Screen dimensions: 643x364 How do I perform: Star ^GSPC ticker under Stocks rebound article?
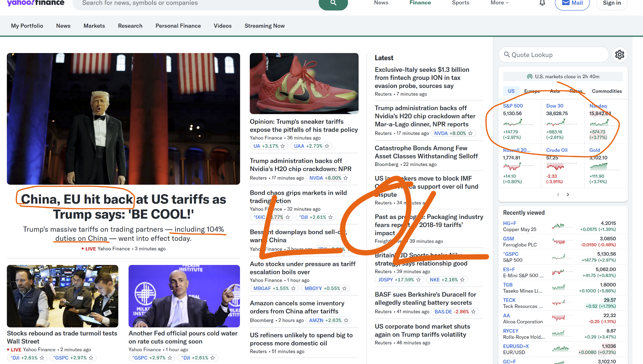pos(91,358)
